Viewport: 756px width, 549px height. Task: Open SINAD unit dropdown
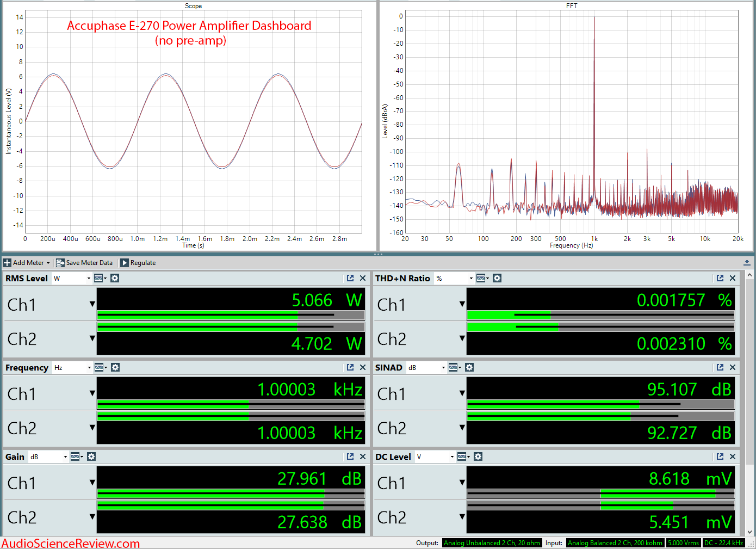[427, 367]
